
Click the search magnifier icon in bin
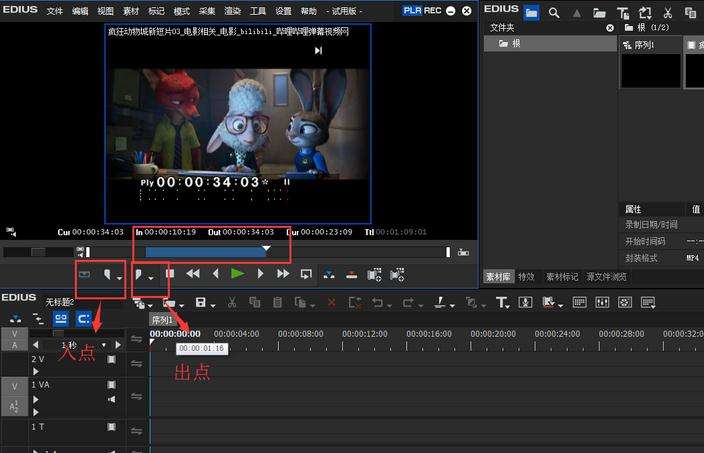[x=554, y=13]
